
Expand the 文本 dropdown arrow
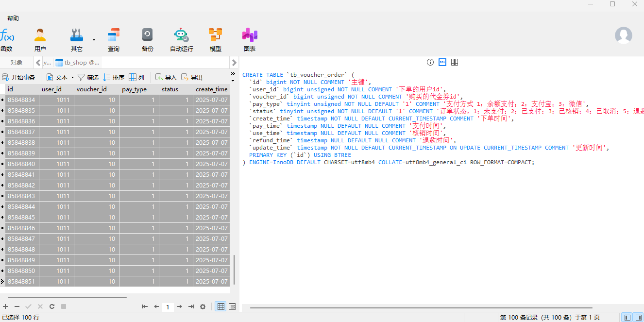pyautogui.click(x=72, y=77)
